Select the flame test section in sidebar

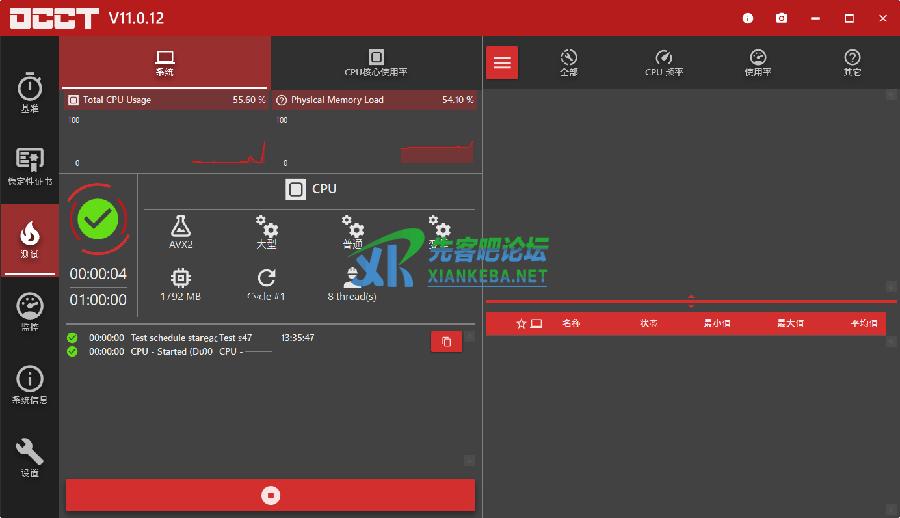tap(30, 238)
